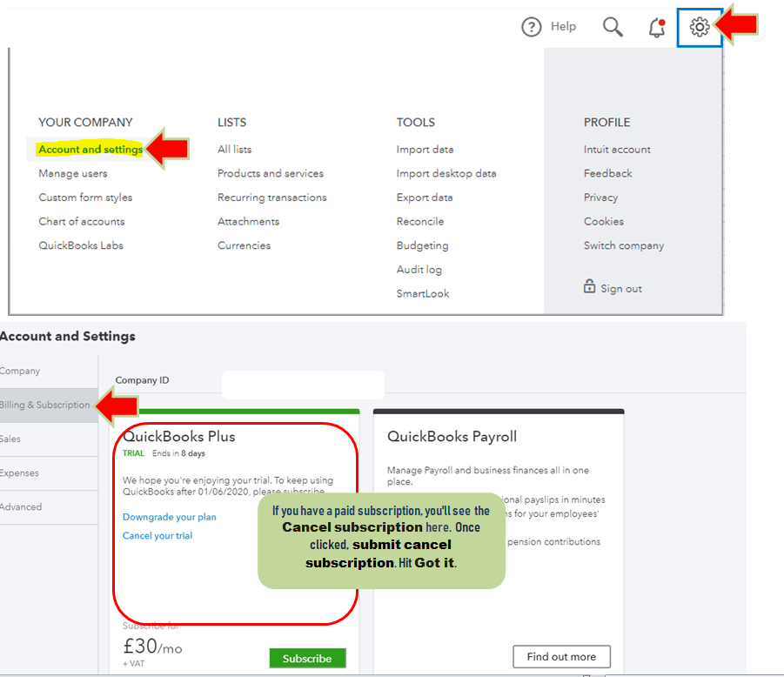This screenshot has height=677, width=784.
Task: Click the Company ID value field
Action: [303, 385]
